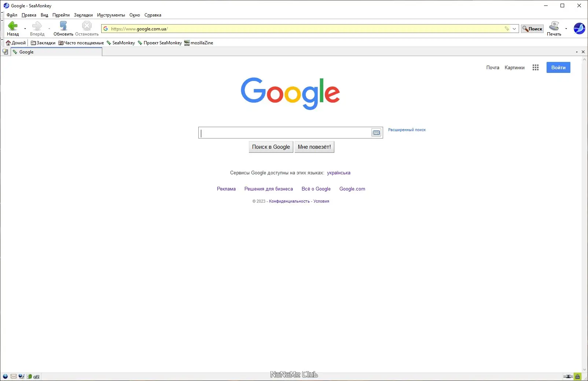Screen dimensions: 588x381
Task: Click the Мне повезёт! button
Action: [x=314, y=147]
